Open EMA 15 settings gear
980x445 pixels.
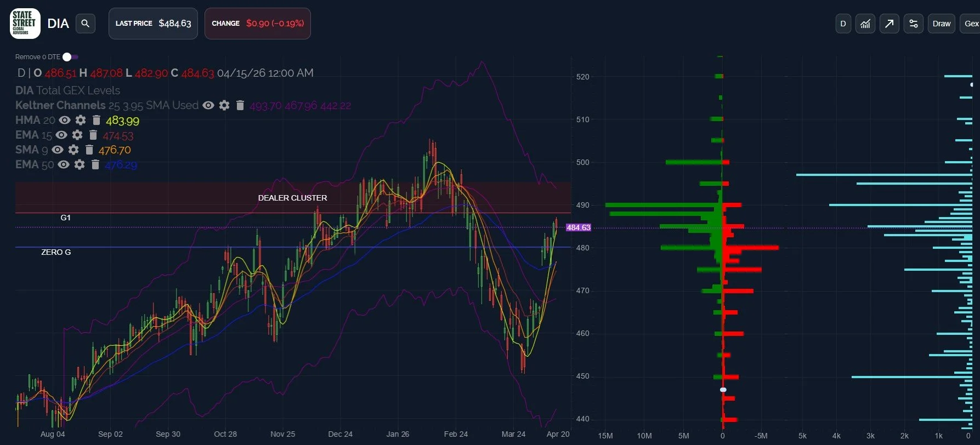(77, 135)
